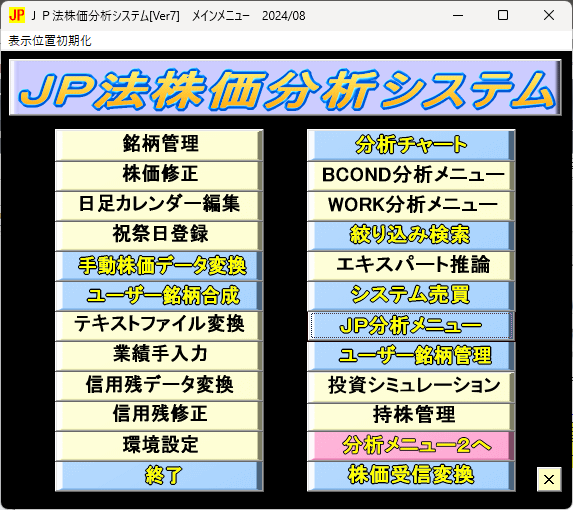Open 銘柄管理 stock management

tap(159, 144)
